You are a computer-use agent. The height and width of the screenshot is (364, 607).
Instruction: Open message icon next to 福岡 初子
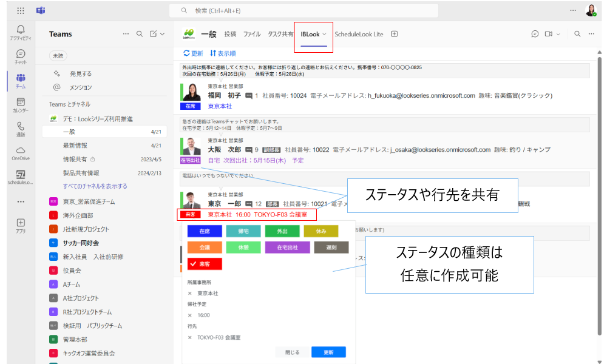(x=248, y=95)
